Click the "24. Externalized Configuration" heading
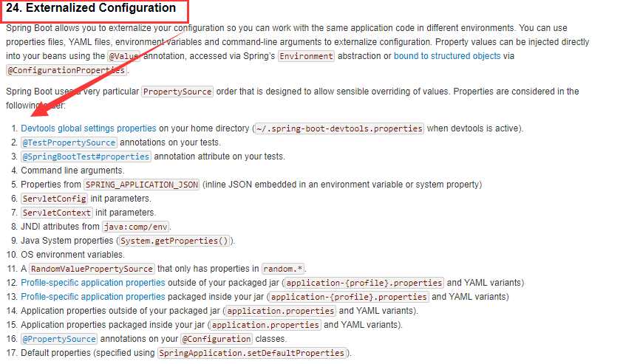 point(91,9)
